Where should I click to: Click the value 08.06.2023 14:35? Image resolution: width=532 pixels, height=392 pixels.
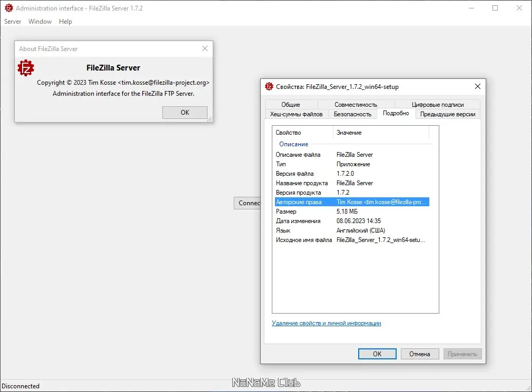point(359,221)
